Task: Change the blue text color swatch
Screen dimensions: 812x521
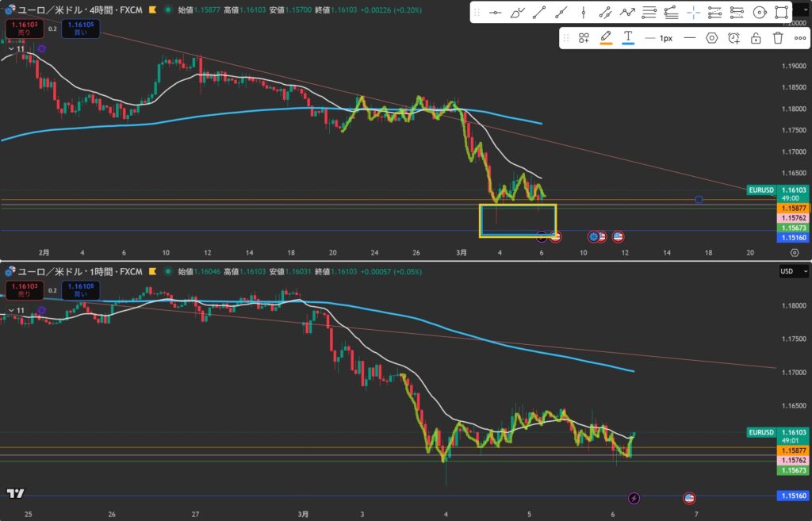Action: [x=627, y=37]
